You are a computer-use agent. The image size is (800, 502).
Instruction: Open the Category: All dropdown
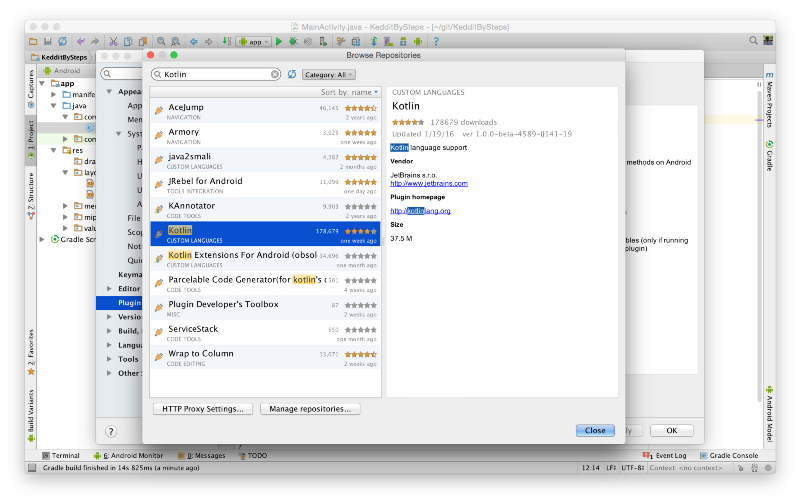329,74
